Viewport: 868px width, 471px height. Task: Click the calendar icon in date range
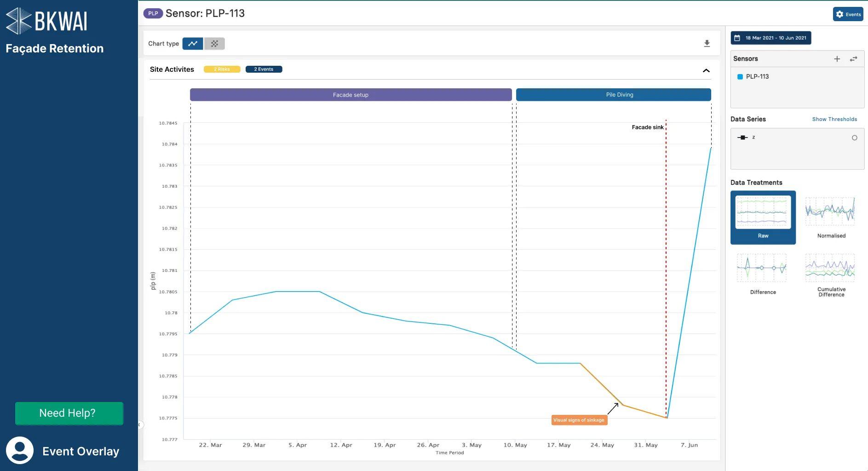tap(737, 38)
